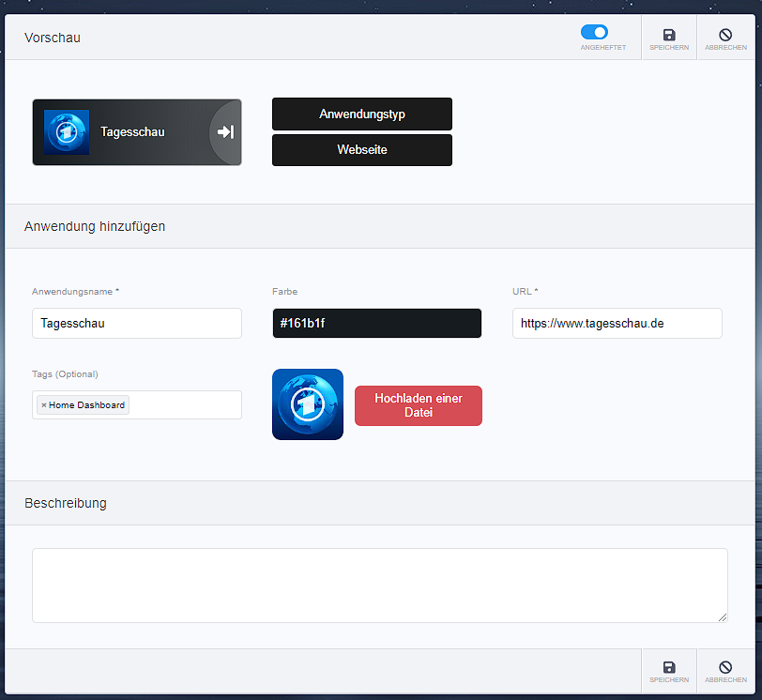This screenshot has height=700, width=762.
Task: Click empty area of the Tags field
Action: 183,405
